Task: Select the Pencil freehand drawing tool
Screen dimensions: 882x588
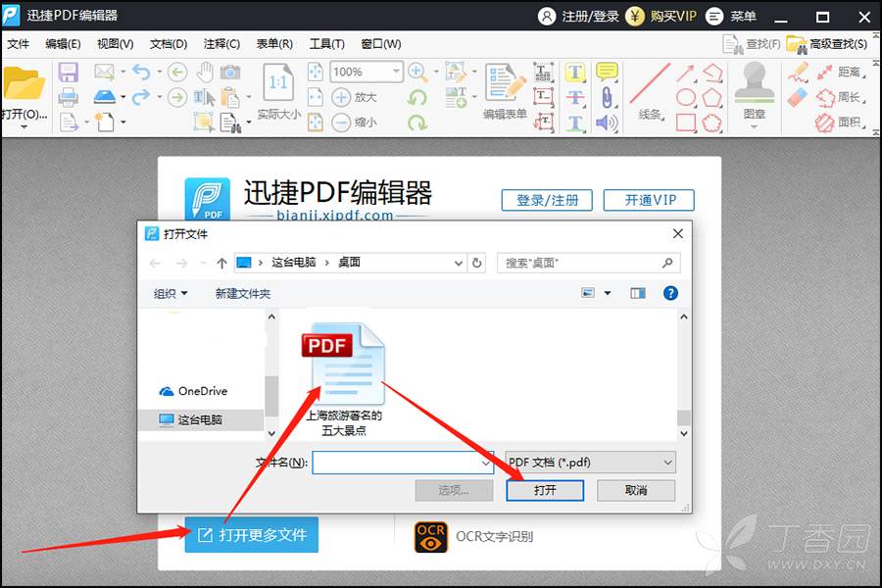Action: 798,73
